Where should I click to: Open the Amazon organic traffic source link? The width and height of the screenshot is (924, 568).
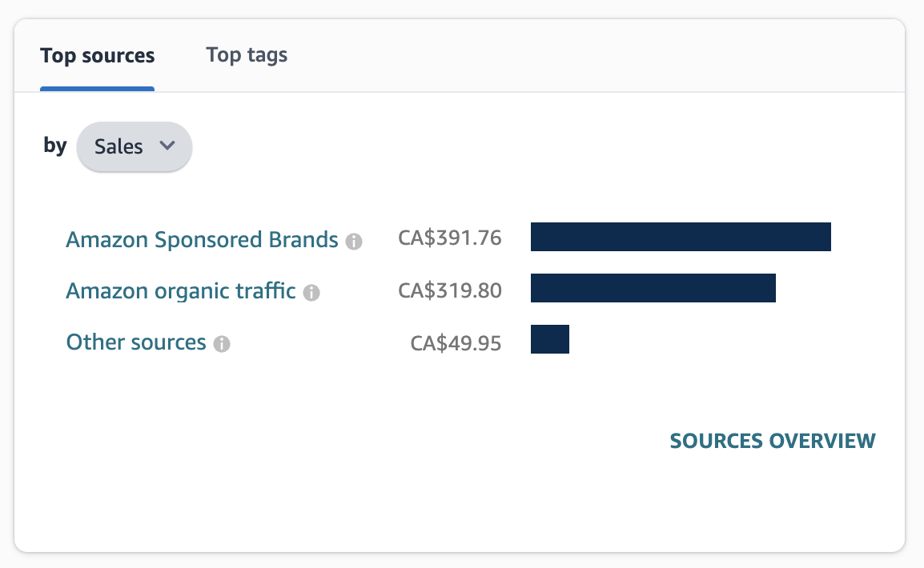[x=181, y=291]
